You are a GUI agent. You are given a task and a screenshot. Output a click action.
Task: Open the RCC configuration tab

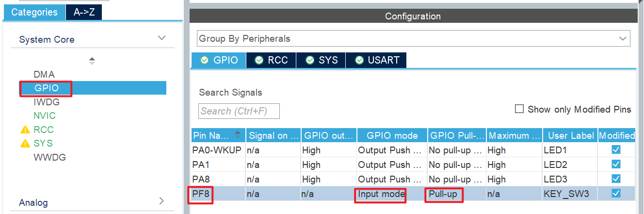coord(272,60)
